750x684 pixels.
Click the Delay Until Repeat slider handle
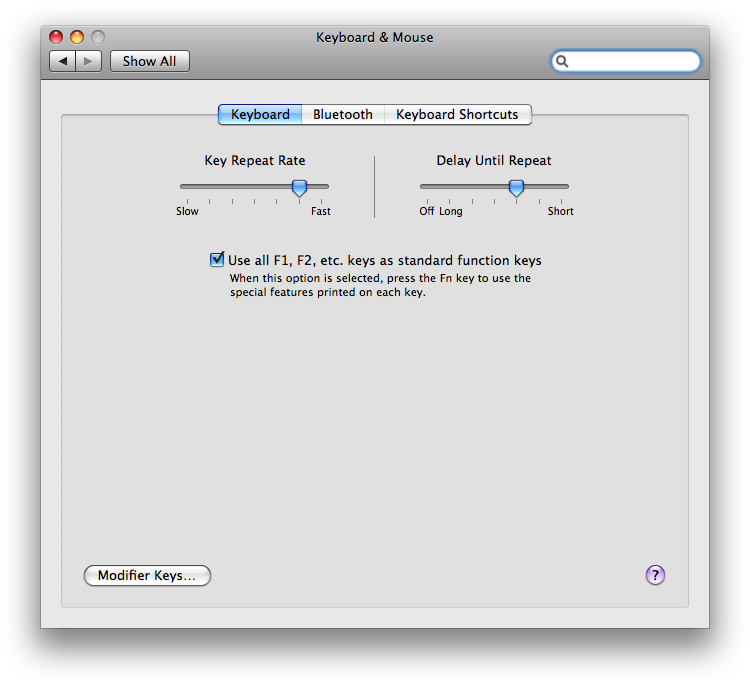(x=516, y=187)
